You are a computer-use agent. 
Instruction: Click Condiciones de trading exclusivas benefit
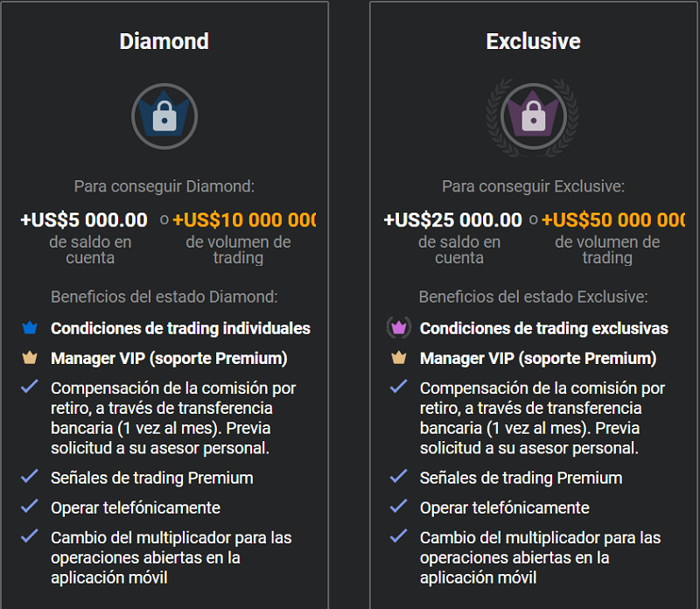point(543,329)
